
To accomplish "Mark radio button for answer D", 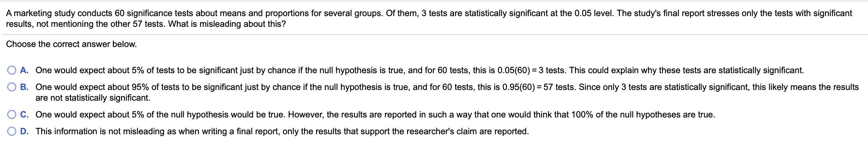I will click(12, 131).
